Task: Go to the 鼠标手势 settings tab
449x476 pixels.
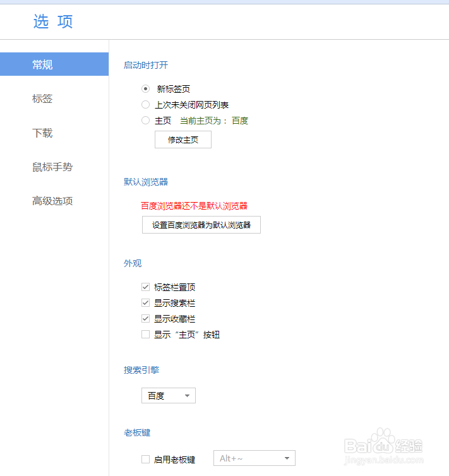Action: click(x=52, y=167)
